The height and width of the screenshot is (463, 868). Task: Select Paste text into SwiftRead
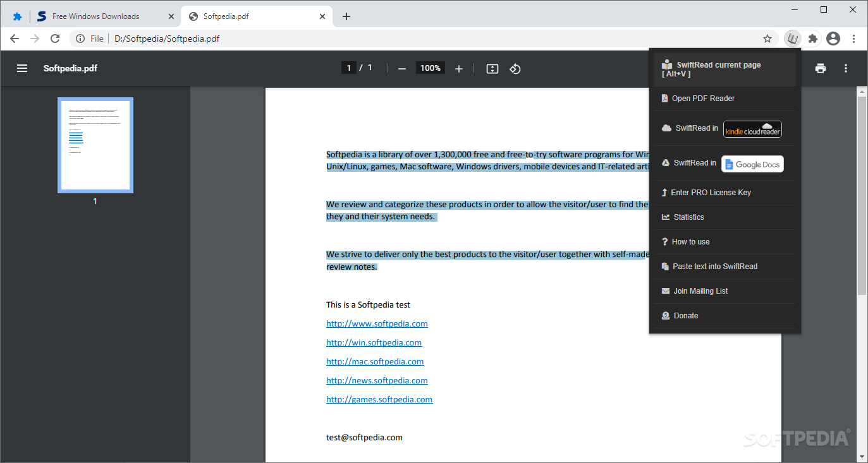(725, 267)
